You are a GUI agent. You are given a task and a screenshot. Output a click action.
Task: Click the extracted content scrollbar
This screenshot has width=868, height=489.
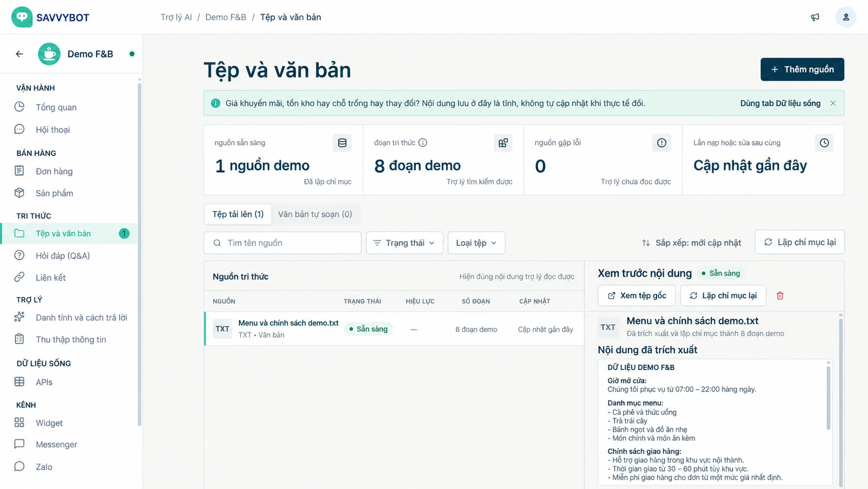pos(828,398)
